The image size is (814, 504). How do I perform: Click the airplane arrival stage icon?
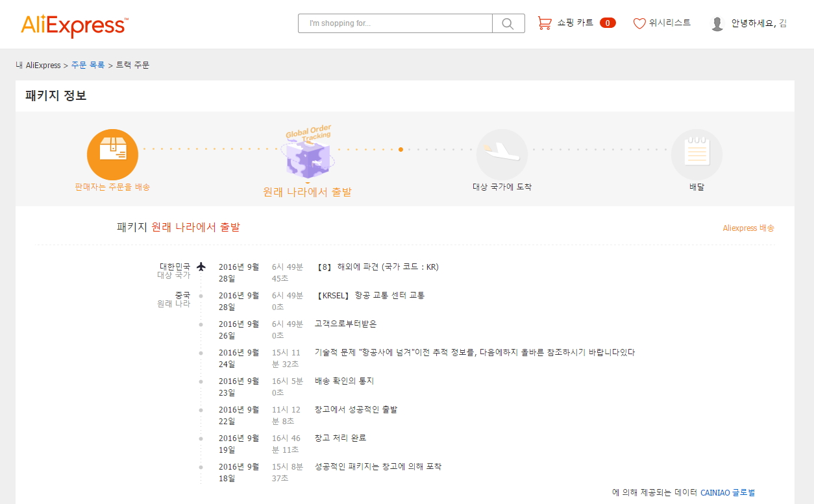point(502,154)
